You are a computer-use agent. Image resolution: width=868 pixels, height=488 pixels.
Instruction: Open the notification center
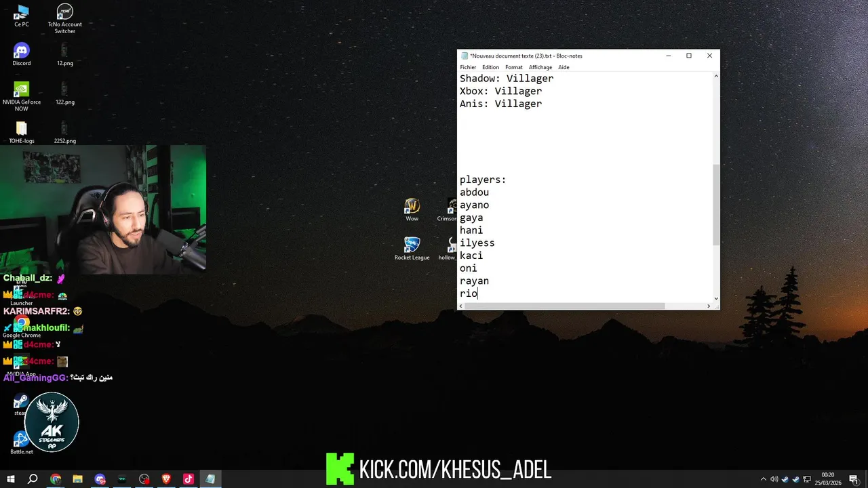coord(853,479)
